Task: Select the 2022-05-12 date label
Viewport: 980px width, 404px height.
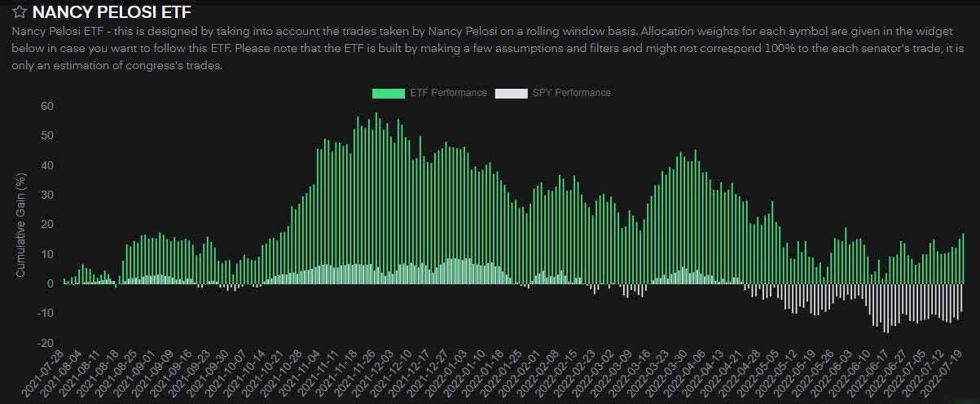Action: [779, 375]
